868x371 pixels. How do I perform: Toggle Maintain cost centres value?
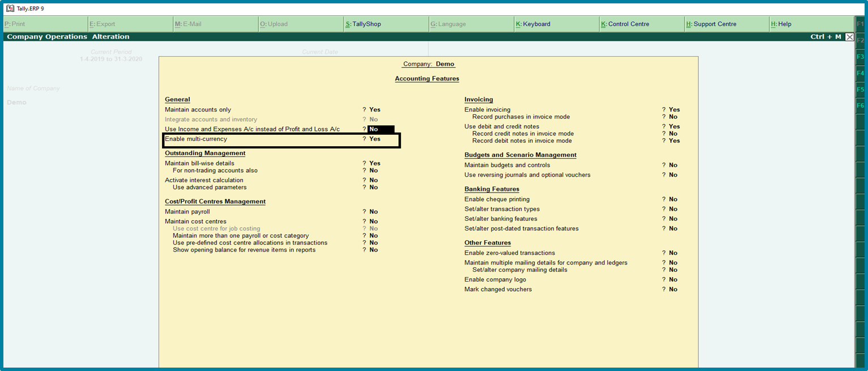tap(373, 221)
